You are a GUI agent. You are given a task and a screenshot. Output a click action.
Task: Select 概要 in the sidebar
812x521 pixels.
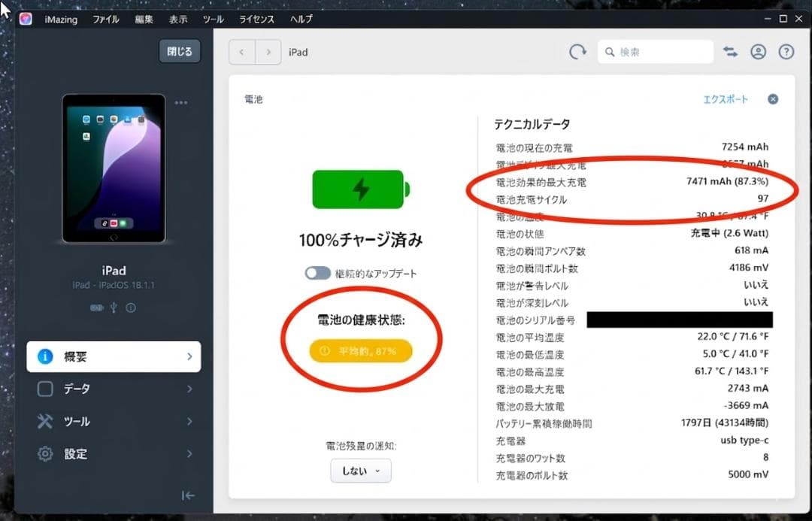[114, 356]
